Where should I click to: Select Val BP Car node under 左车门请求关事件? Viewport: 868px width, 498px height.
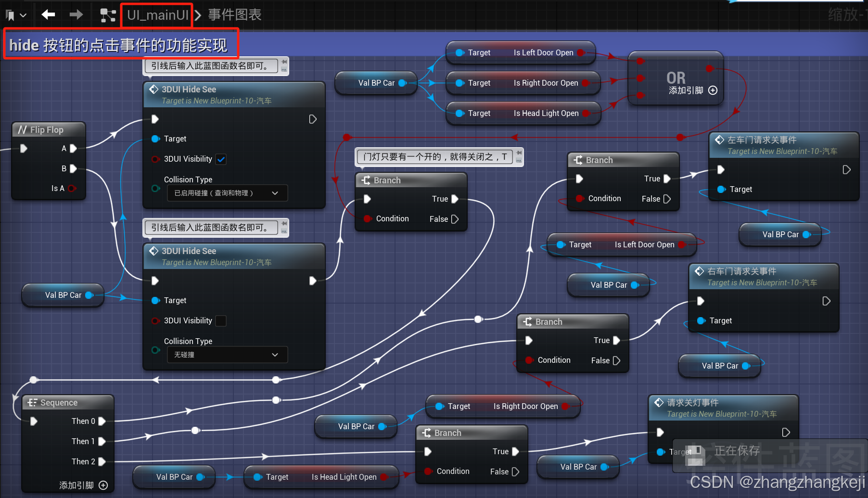pos(780,235)
